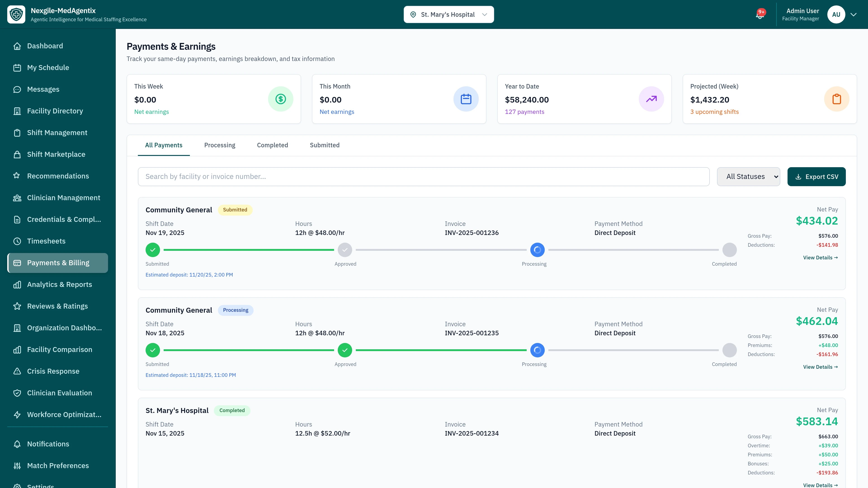
Task: Click the Export CSV button
Action: pos(816,176)
